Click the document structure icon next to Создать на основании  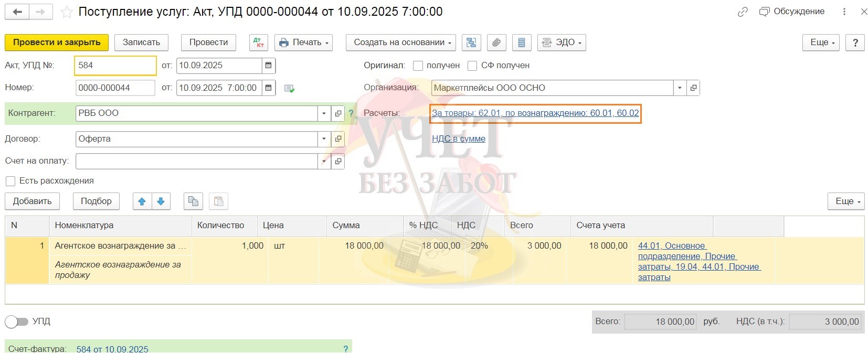(x=471, y=42)
